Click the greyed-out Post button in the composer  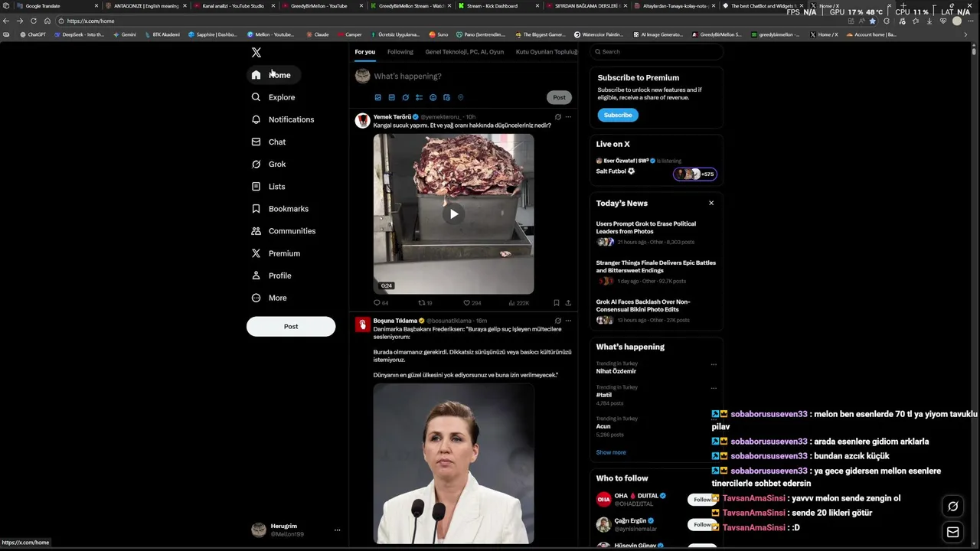coord(559,97)
